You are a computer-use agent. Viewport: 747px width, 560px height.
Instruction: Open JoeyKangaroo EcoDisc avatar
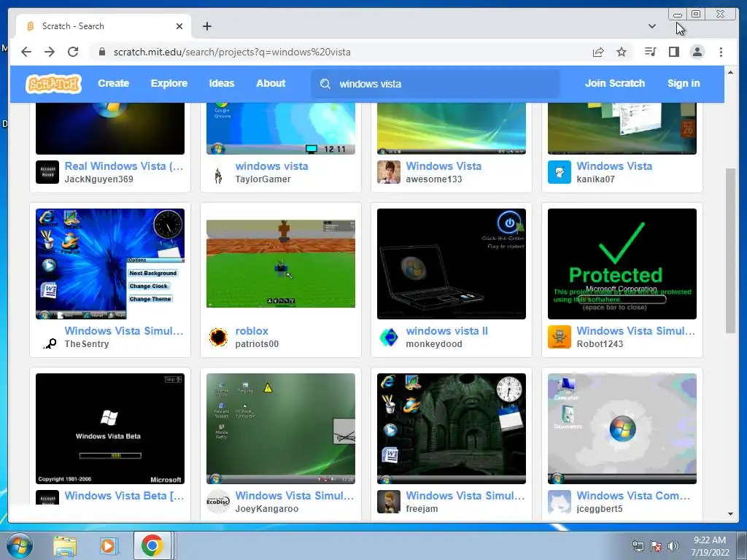click(x=218, y=502)
